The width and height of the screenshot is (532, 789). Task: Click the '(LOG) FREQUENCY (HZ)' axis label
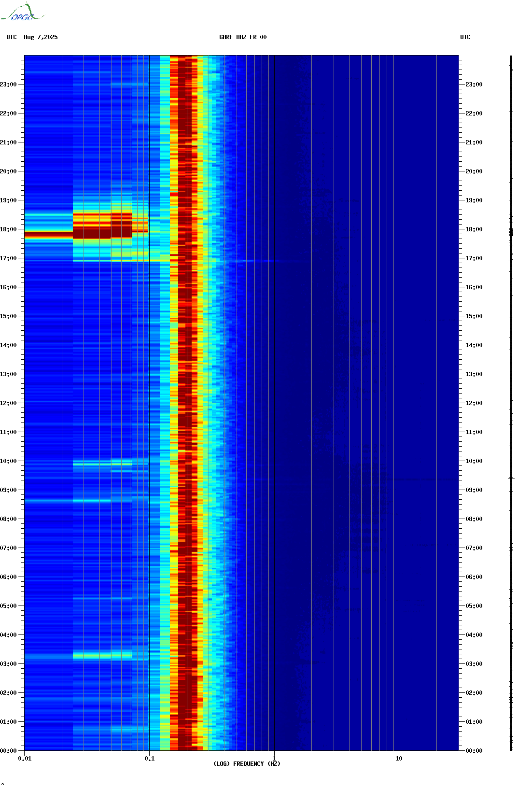click(x=247, y=764)
